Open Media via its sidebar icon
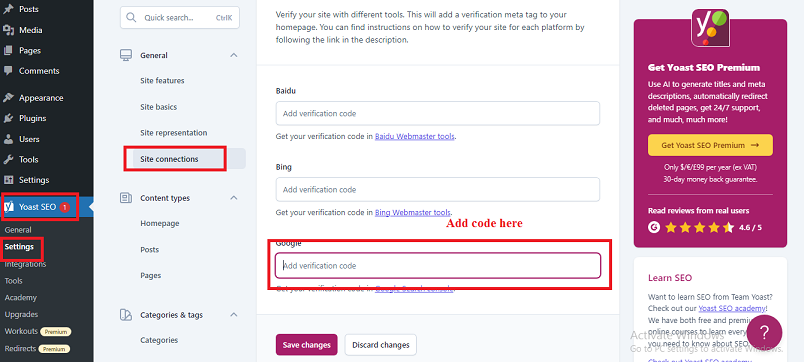 click(8, 30)
